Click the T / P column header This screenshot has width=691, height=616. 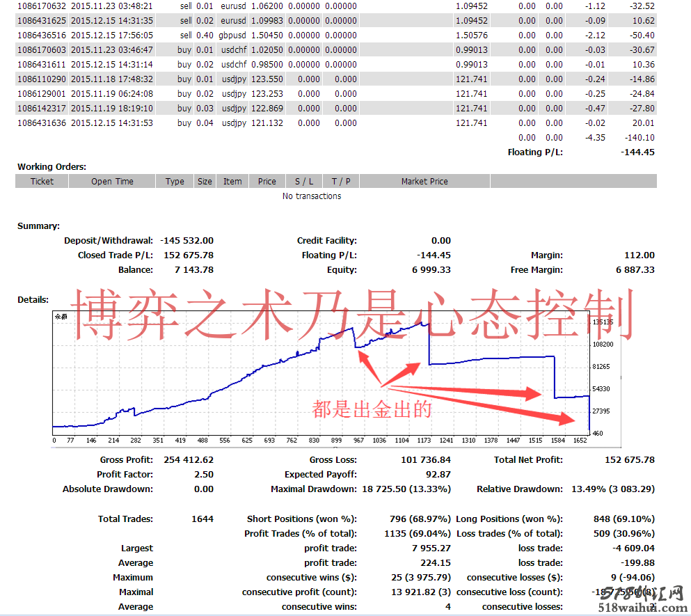click(x=341, y=182)
